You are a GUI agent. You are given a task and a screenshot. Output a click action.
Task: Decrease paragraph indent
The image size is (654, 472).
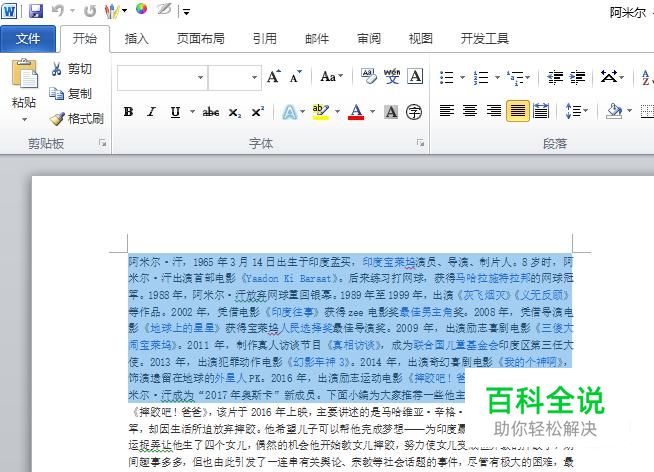point(555,77)
